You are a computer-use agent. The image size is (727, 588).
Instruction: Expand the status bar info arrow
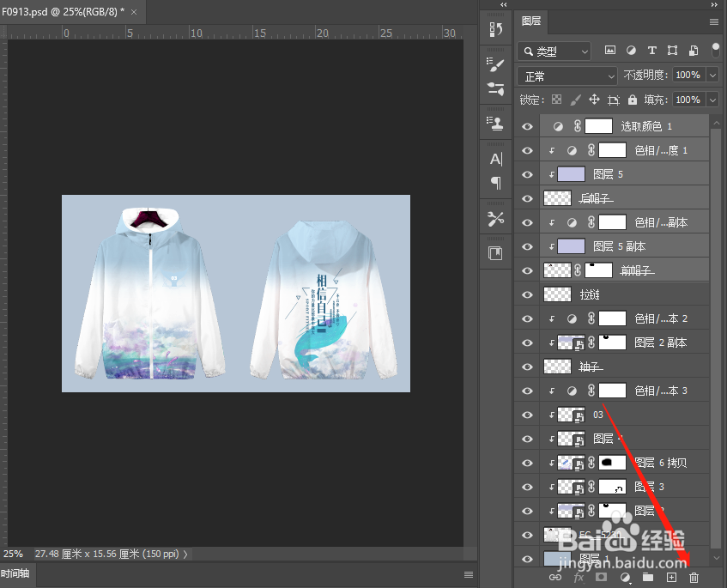click(185, 555)
